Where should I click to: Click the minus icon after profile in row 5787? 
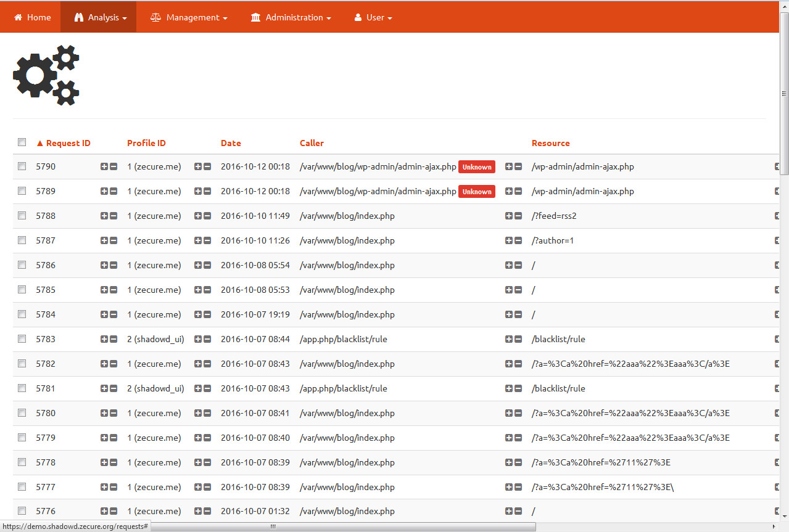[x=207, y=240]
